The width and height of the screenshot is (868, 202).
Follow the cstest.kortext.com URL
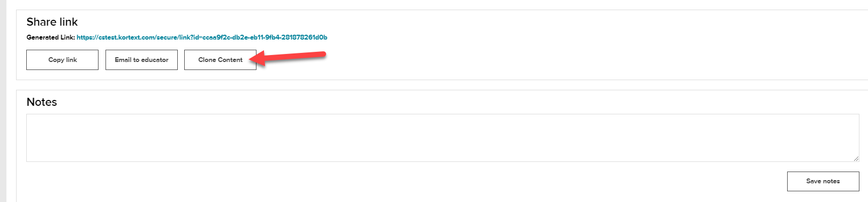[x=202, y=37]
